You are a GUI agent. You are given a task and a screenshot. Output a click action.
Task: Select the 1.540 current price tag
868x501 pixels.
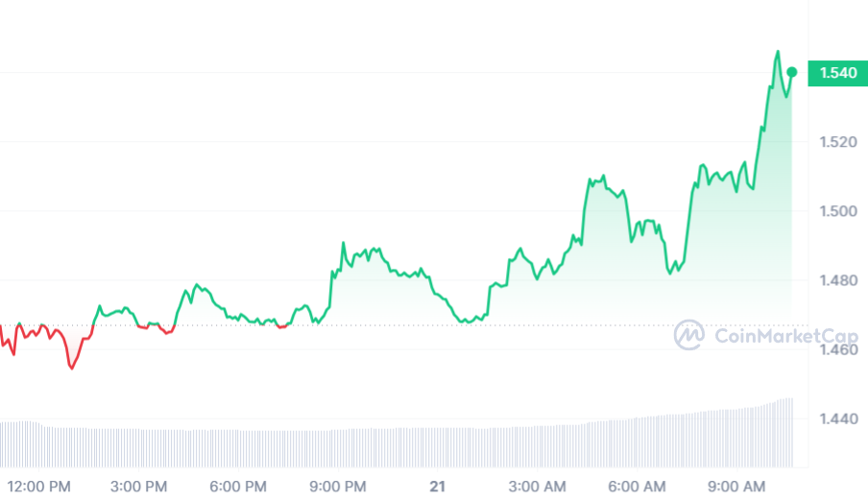click(837, 73)
